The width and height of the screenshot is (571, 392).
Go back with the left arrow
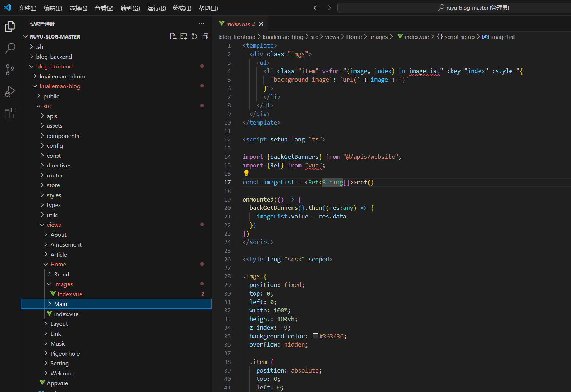(316, 8)
